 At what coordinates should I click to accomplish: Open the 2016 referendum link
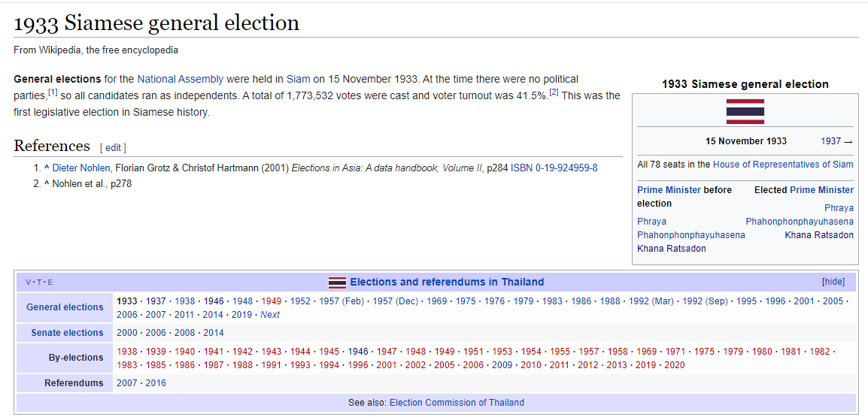point(156,383)
